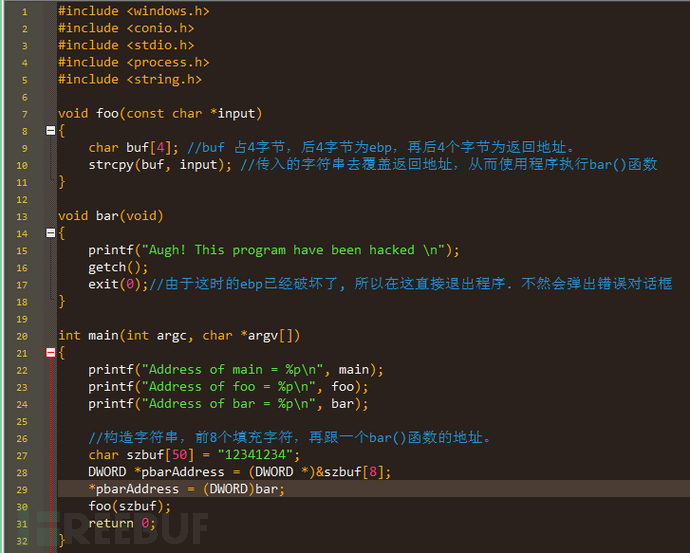The width and height of the screenshot is (690, 553).
Task: Click on '#include <process.h>' line
Action: 134,62
